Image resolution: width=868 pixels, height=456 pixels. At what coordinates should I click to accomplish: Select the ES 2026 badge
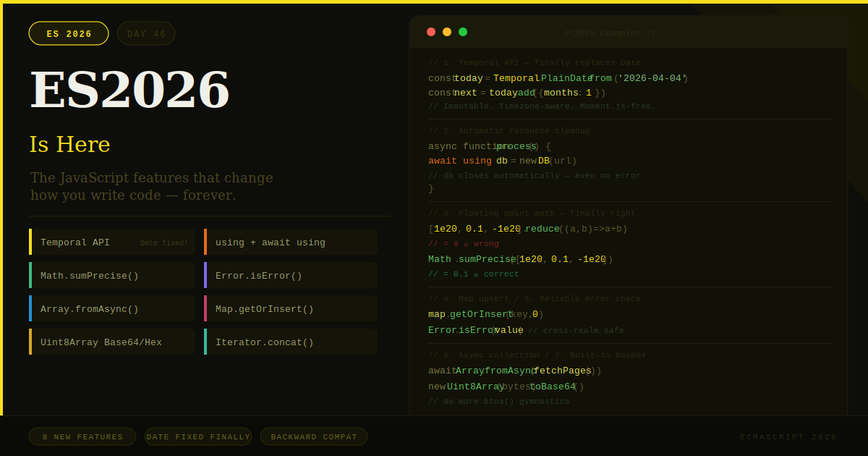point(68,33)
